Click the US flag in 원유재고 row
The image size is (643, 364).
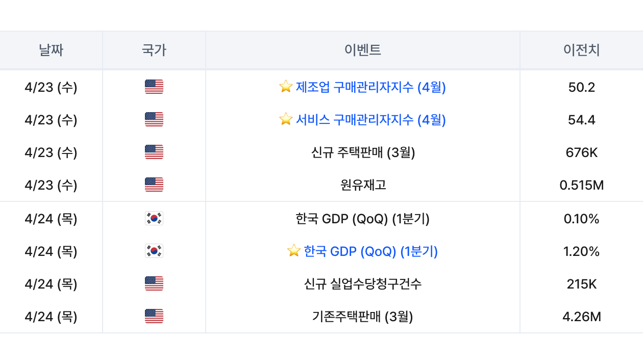click(154, 185)
